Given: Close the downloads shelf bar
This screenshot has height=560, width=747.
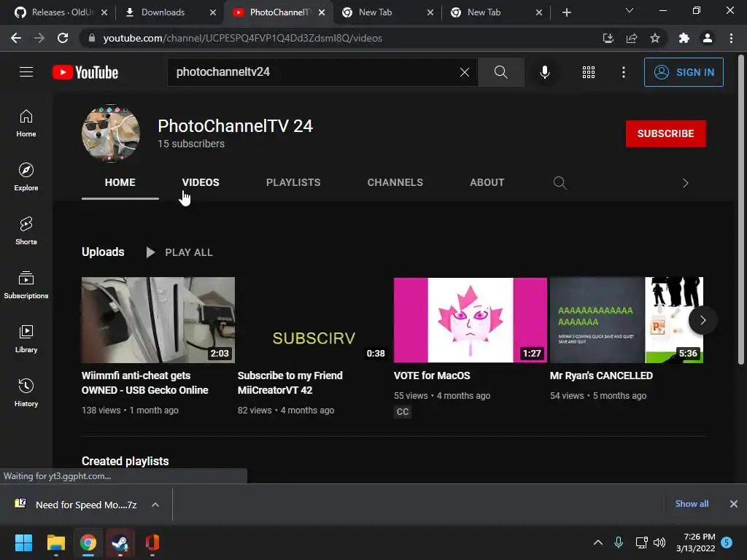Looking at the screenshot, I should point(734,504).
